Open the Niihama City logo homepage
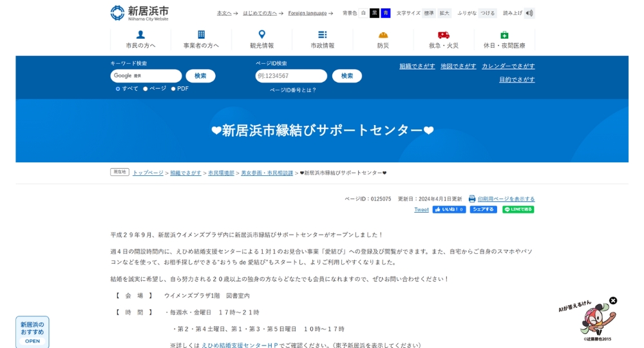Image resolution: width=644 pixels, height=348 pixels. pyautogui.click(x=140, y=13)
